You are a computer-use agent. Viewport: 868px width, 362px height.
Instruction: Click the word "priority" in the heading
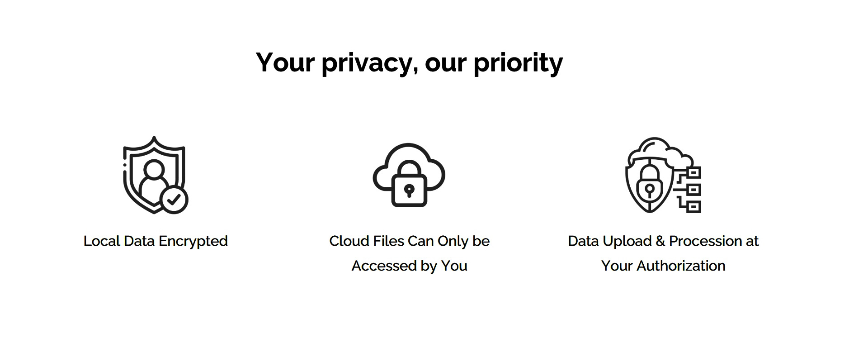coord(518,62)
